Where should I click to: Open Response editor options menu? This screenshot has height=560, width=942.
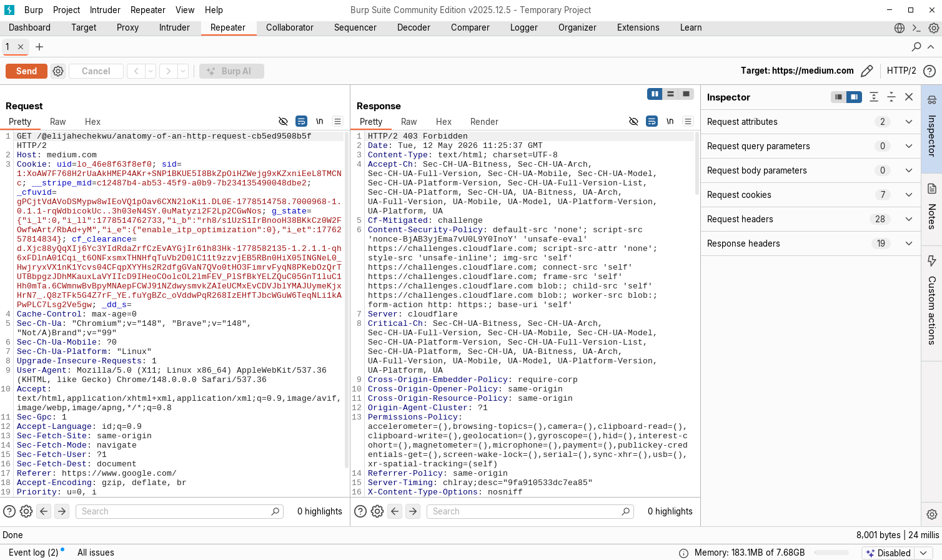(x=688, y=121)
